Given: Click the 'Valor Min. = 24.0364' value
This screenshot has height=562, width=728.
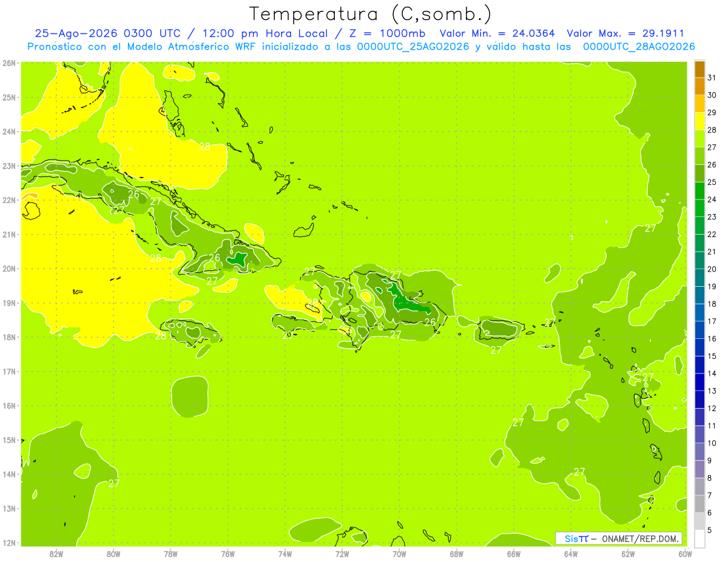Looking at the screenshot, I should coord(497,33).
